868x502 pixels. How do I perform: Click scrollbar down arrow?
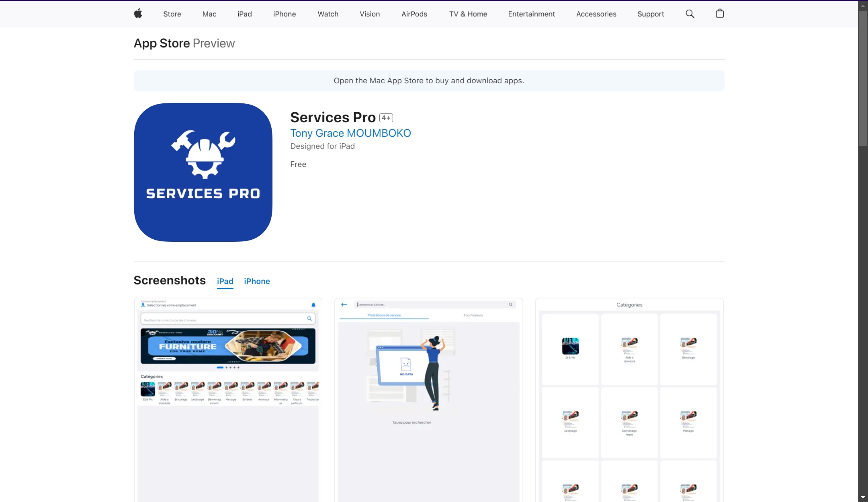point(863,498)
